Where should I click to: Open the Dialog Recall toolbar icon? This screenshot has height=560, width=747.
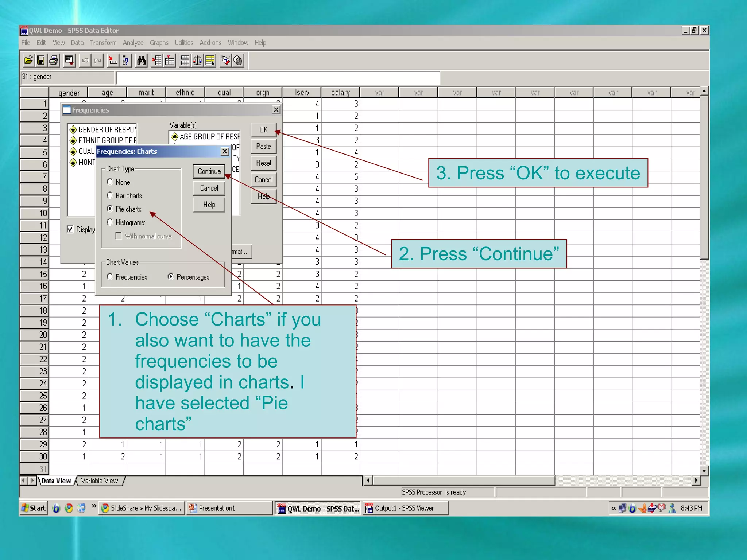[x=69, y=60]
